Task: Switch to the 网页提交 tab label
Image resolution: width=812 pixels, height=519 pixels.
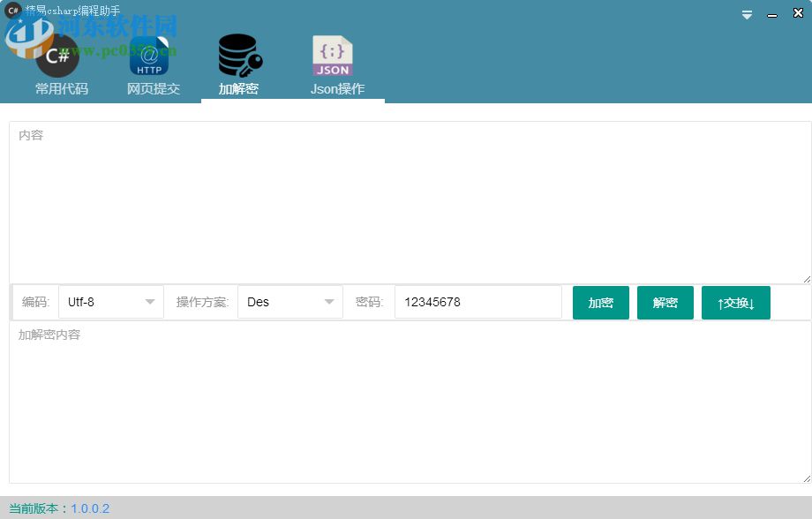Action: click(154, 89)
